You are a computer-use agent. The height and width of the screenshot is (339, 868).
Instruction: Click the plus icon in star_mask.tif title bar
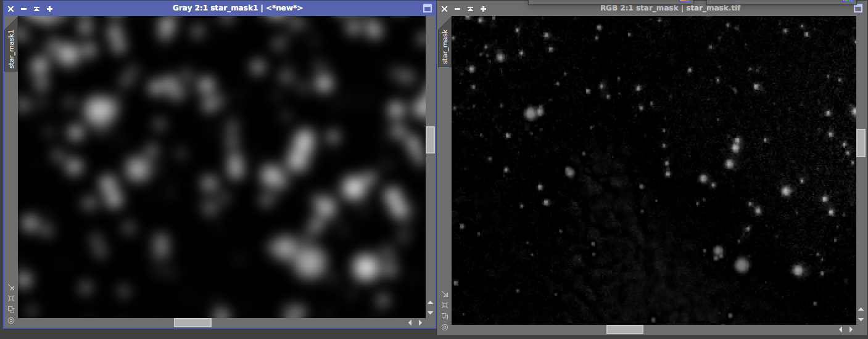(483, 9)
